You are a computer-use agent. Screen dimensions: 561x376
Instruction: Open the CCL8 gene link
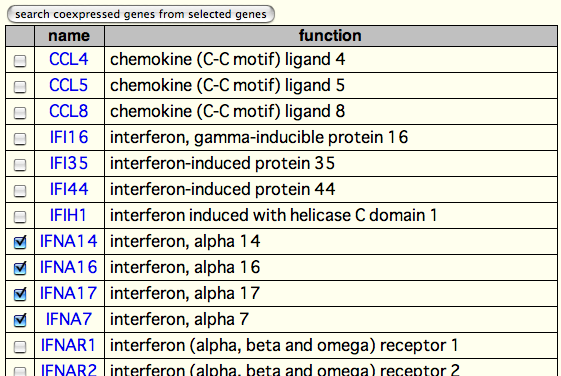point(68,111)
